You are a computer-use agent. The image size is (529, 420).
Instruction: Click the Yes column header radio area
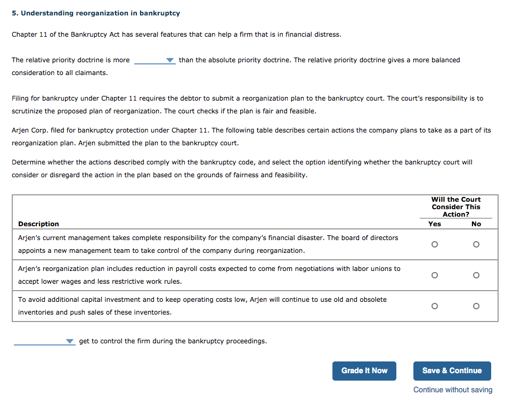[x=434, y=224]
